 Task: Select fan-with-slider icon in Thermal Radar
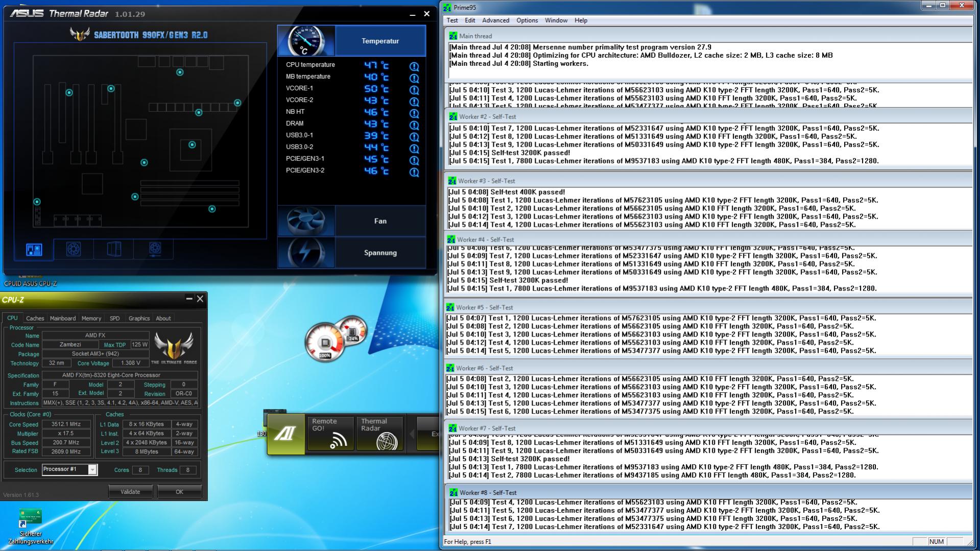[x=155, y=249]
